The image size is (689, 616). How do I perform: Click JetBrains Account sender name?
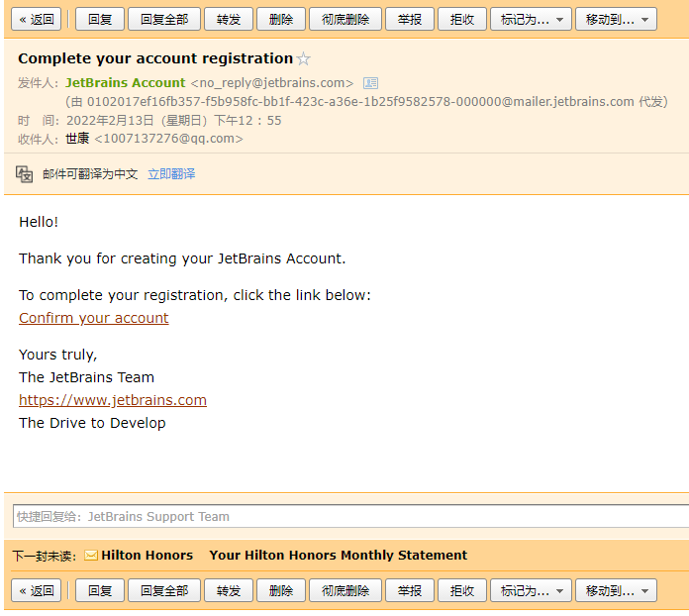pyautogui.click(x=126, y=82)
